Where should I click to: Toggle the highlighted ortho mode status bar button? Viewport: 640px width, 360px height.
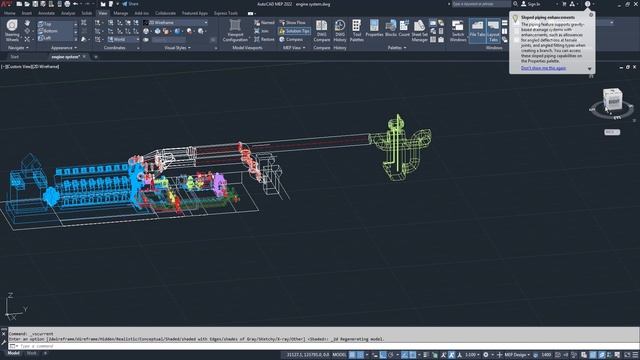point(383,355)
